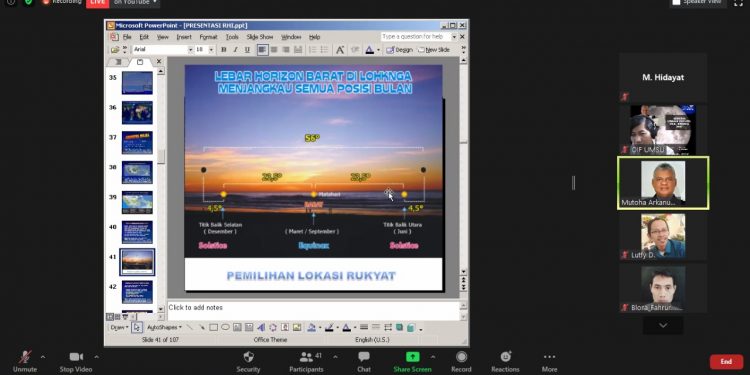Select the Arrow drawing tool
Screen dimensions: 750x375
coord(202,327)
